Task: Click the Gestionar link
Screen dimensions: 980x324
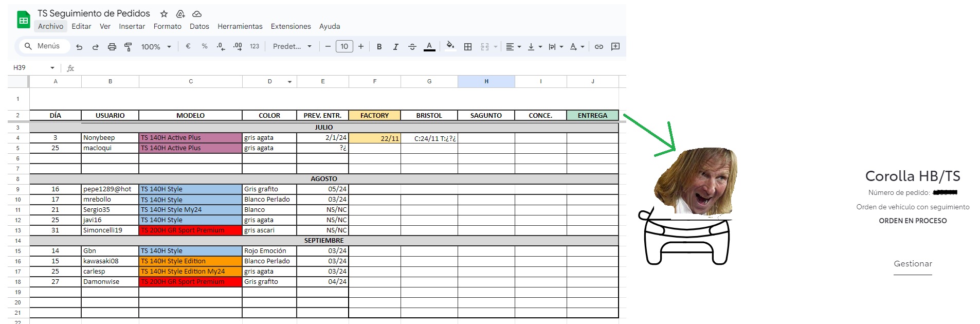Action: tap(913, 264)
